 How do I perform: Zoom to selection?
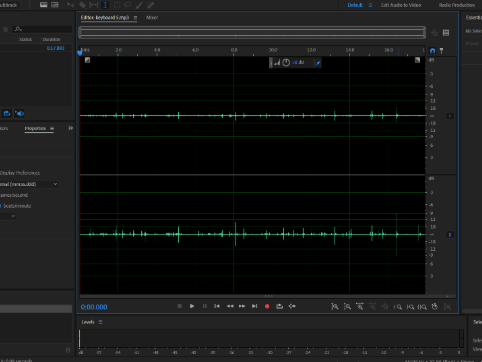pyautogui.click(x=422, y=307)
